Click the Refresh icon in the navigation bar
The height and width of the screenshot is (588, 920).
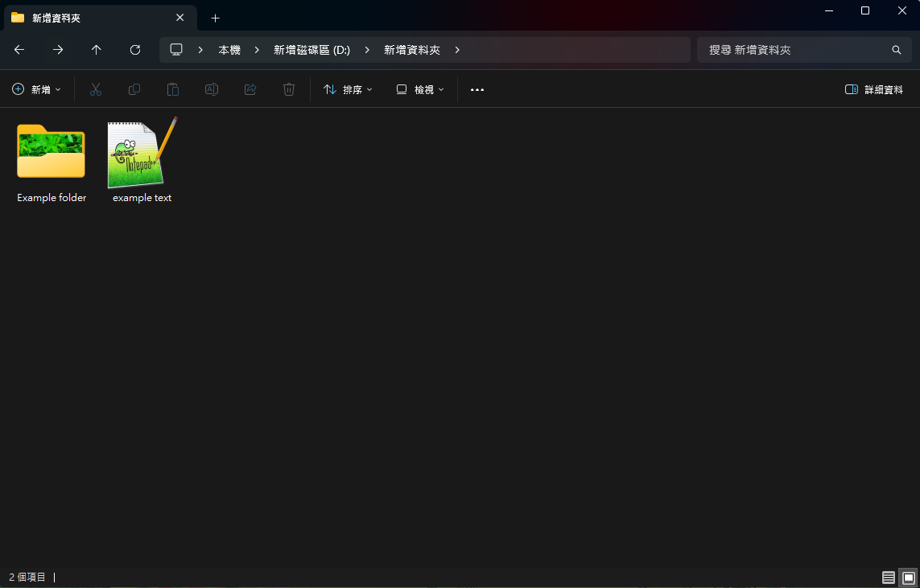[134, 49]
